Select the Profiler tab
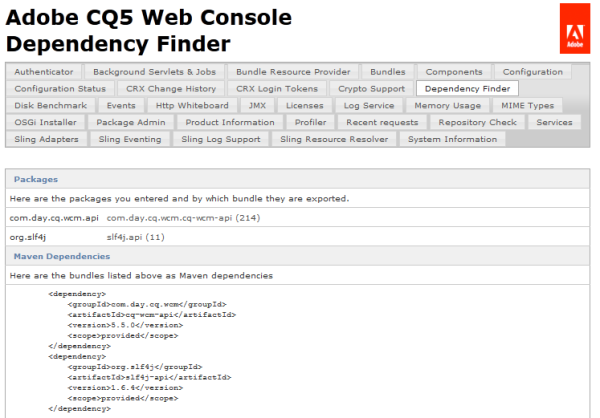This screenshot has height=418, width=600. point(311,122)
